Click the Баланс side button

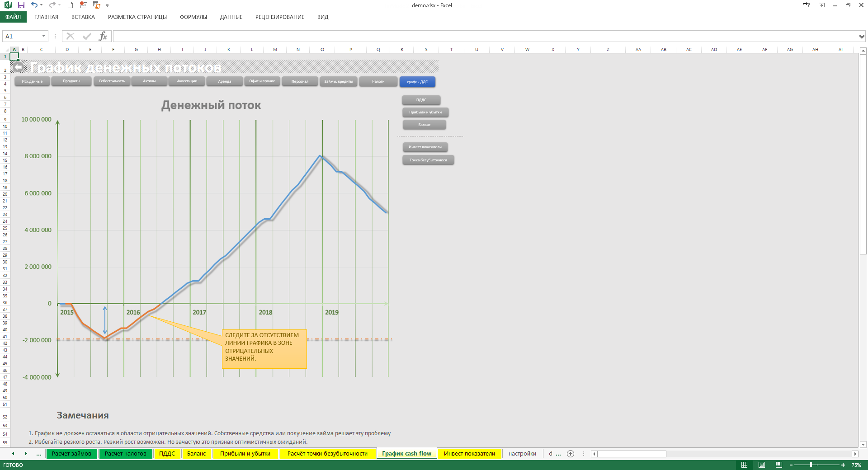pyautogui.click(x=425, y=125)
